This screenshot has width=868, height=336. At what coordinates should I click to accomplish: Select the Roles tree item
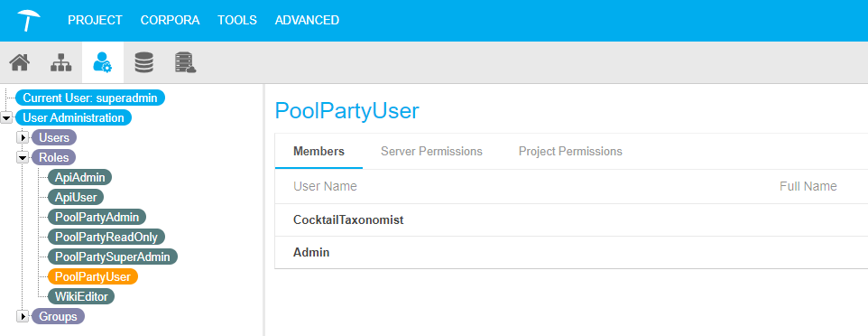click(x=54, y=157)
